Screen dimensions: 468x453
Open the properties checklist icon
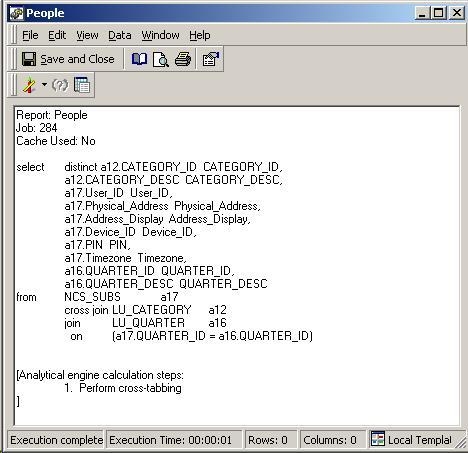coord(210,59)
